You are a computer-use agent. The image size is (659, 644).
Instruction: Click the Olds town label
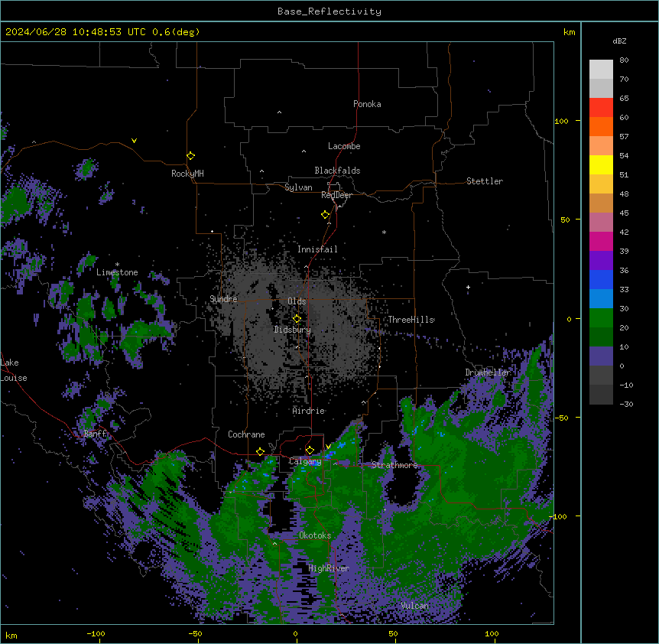tap(297, 301)
